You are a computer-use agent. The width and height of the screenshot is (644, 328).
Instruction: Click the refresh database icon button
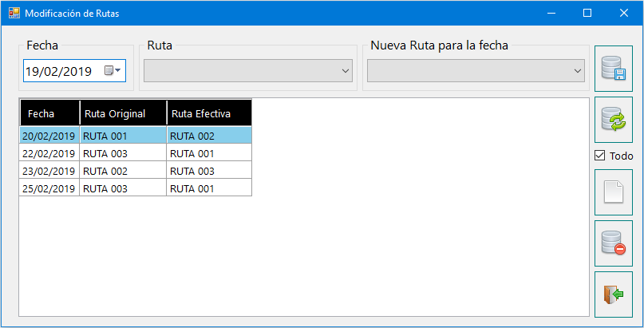(x=614, y=120)
